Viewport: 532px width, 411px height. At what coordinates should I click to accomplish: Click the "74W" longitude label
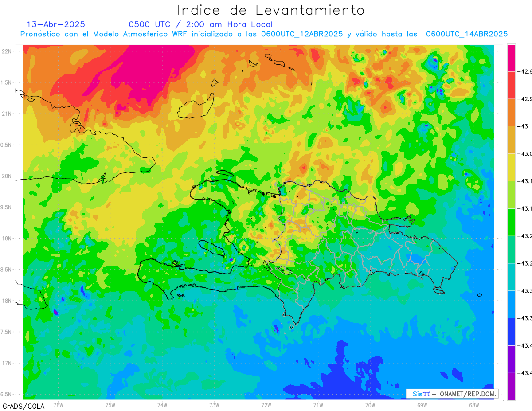click(x=162, y=405)
